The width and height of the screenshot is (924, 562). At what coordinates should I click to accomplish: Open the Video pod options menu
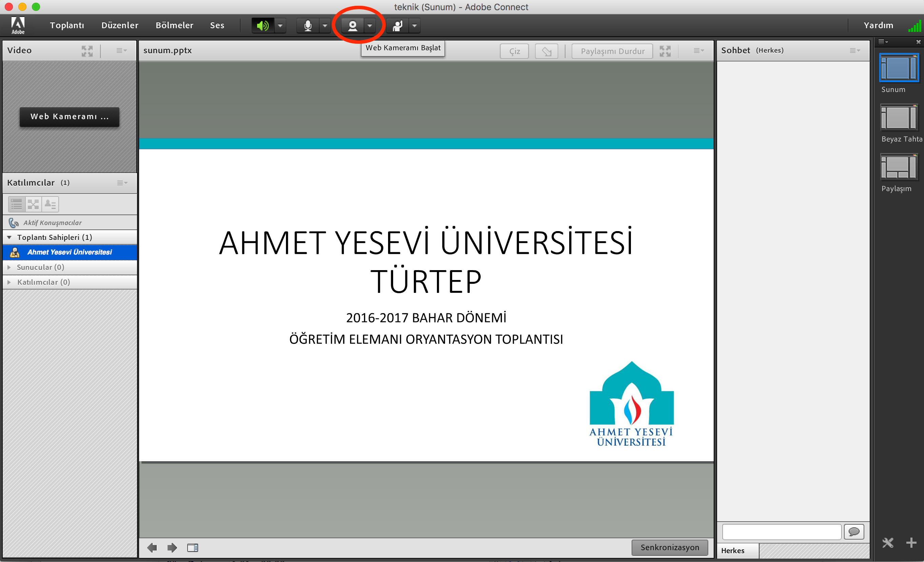click(x=121, y=51)
